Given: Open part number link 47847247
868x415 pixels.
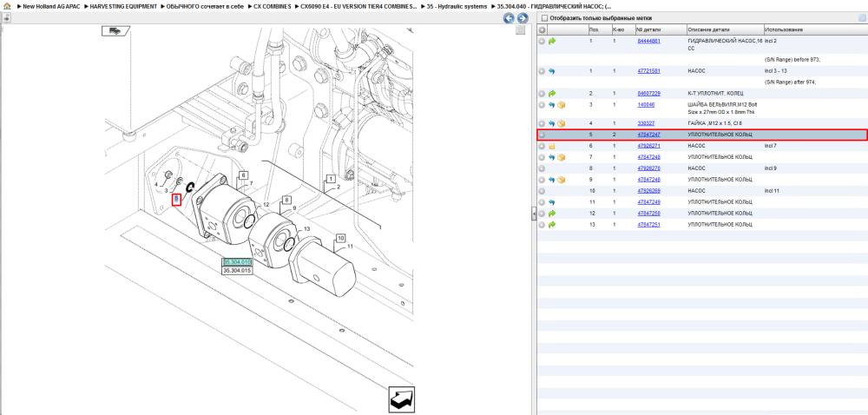Looking at the screenshot, I should point(648,135).
